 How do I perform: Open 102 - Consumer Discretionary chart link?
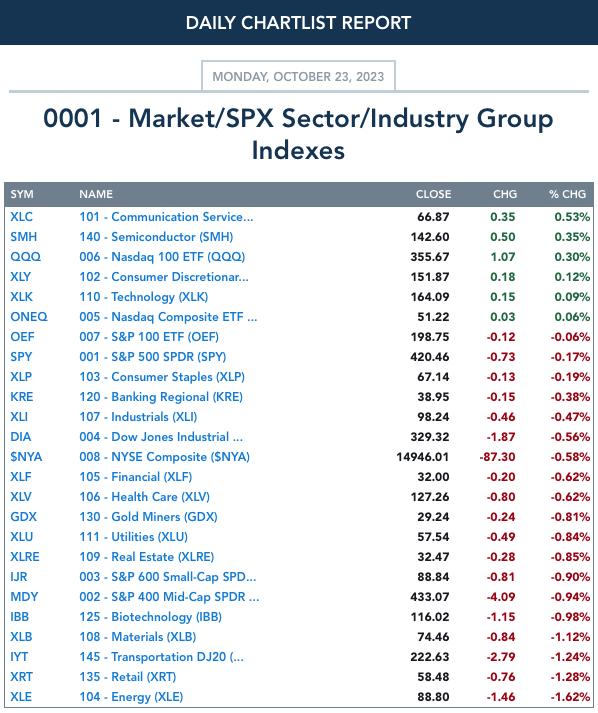tap(164, 277)
